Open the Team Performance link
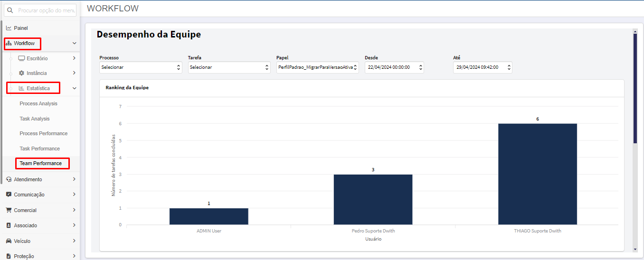The image size is (644, 260). tap(41, 163)
